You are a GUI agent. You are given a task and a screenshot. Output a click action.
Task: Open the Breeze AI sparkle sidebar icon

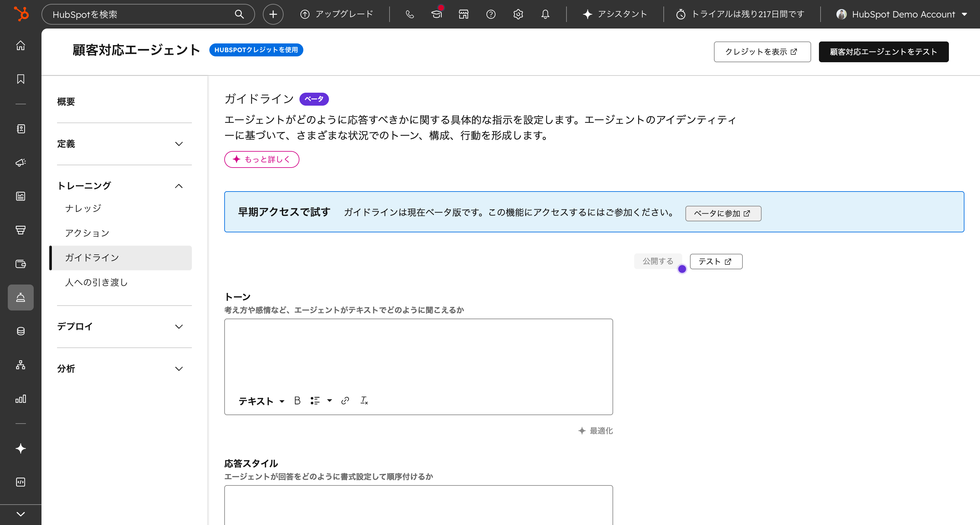pos(20,448)
